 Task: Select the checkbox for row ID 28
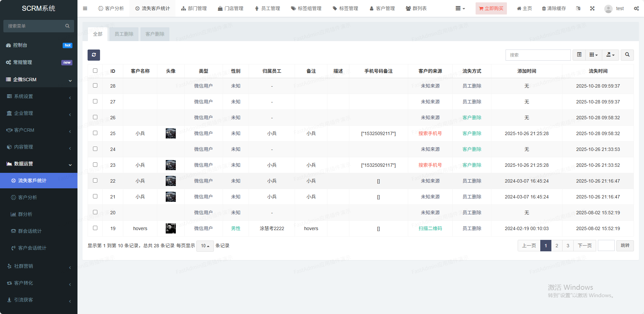[x=95, y=86]
